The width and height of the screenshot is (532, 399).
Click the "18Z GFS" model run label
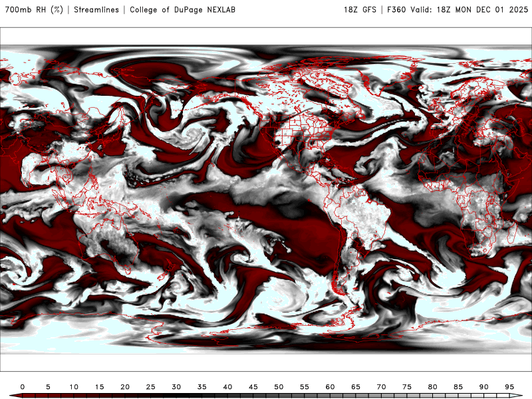point(360,9)
